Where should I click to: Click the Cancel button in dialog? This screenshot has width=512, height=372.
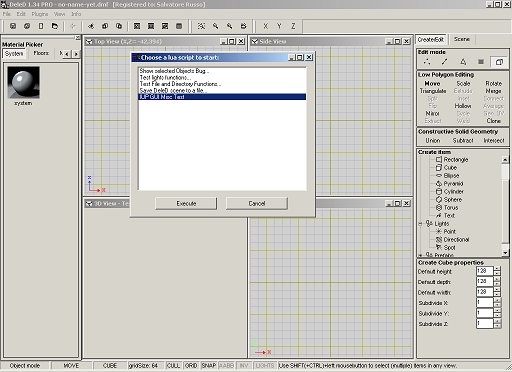pyautogui.click(x=257, y=203)
